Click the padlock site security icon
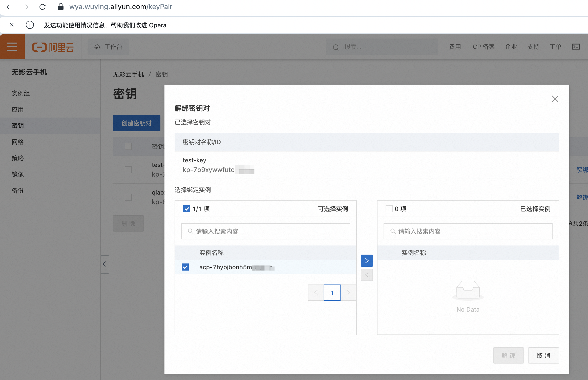 pyautogui.click(x=60, y=7)
